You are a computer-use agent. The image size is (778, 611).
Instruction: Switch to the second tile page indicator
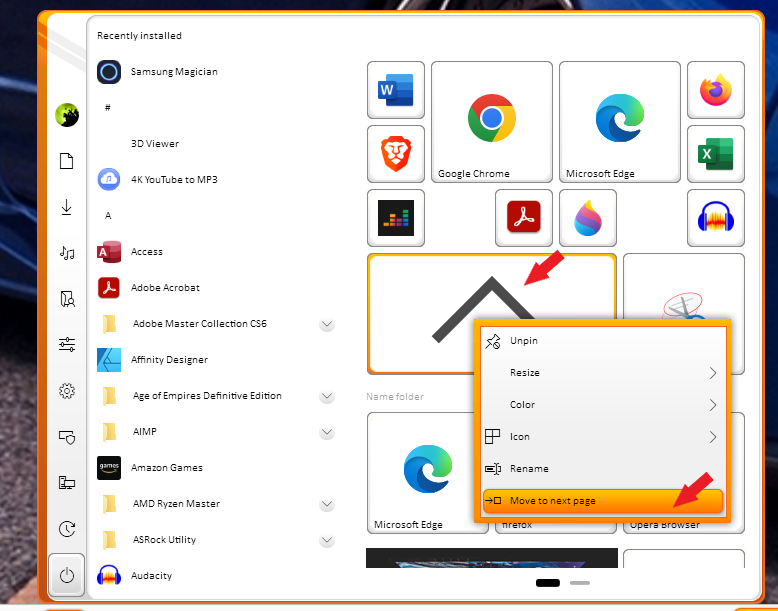580,583
